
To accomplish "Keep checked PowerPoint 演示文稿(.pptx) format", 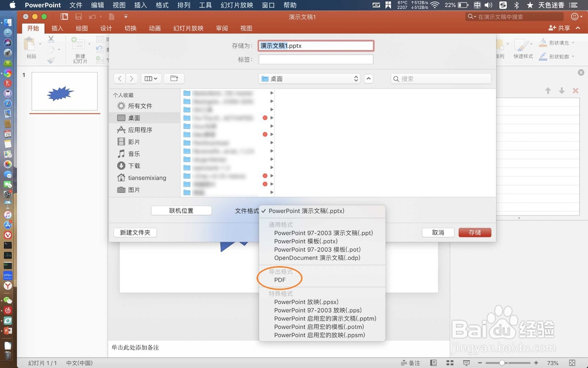I will [x=306, y=211].
